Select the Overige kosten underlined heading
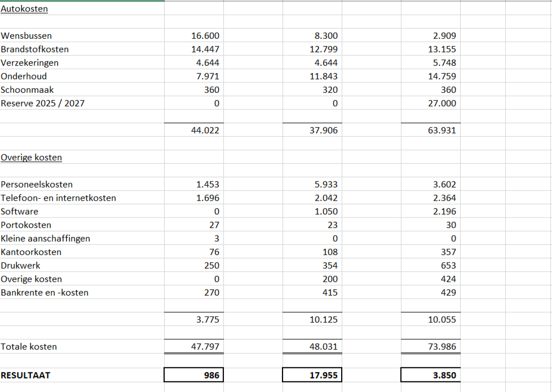 [x=32, y=158]
